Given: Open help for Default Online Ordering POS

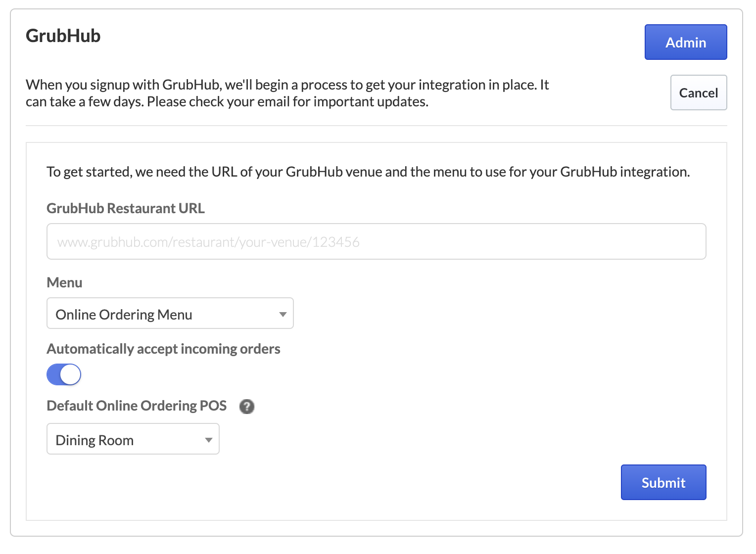Looking at the screenshot, I should coord(247,407).
